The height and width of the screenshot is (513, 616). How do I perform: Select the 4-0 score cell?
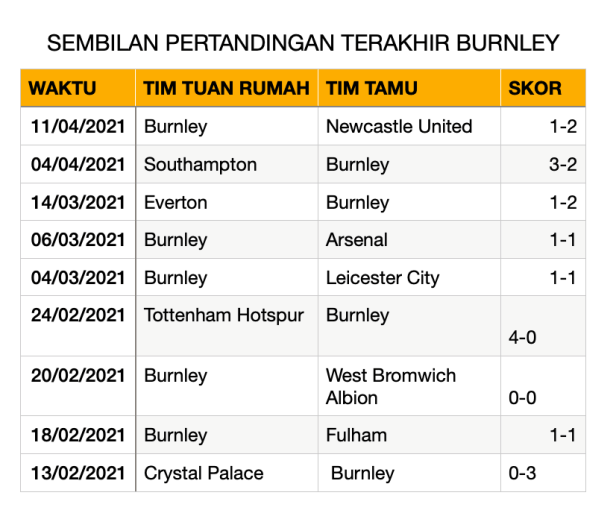pos(523,337)
